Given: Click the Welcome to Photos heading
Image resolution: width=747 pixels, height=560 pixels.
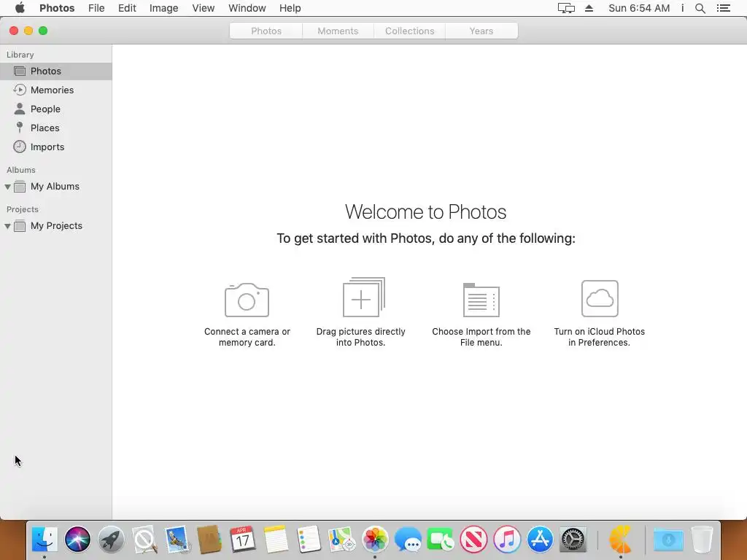Looking at the screenshot, I should click(x=425, y=212).
